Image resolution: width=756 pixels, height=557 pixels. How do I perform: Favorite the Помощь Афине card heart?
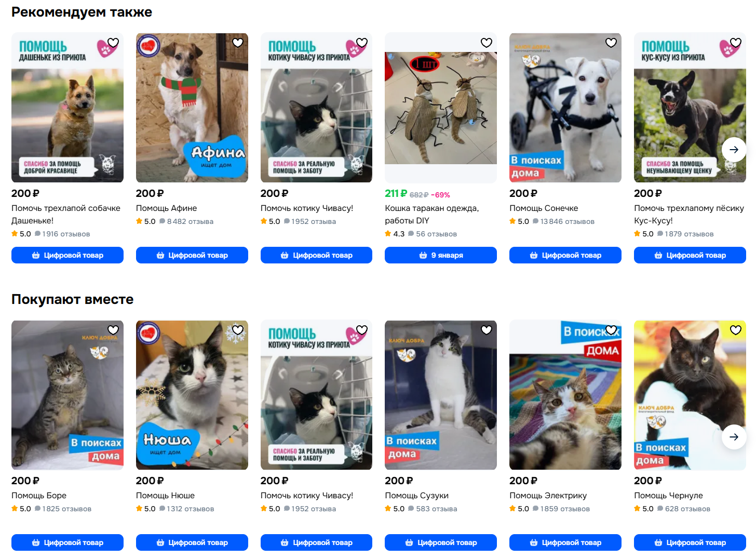[238, 43]
